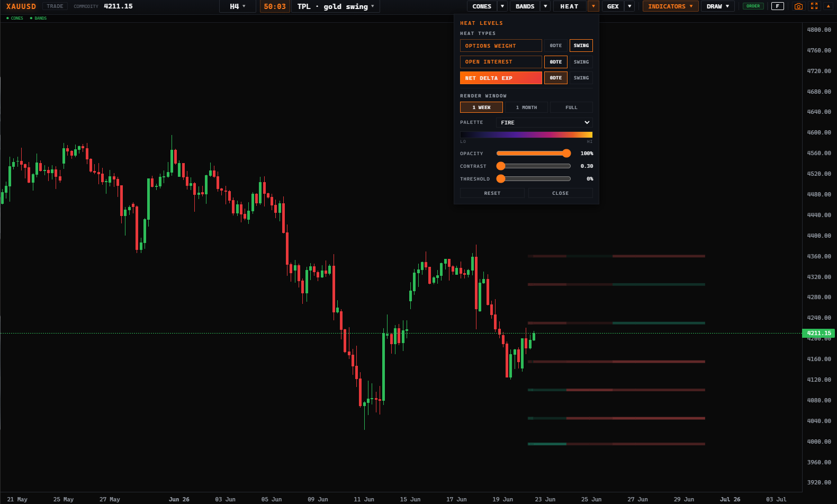This screenshot has height=504, width=837.
Task: Click the green ORDER button
Action: pos(753,6)
